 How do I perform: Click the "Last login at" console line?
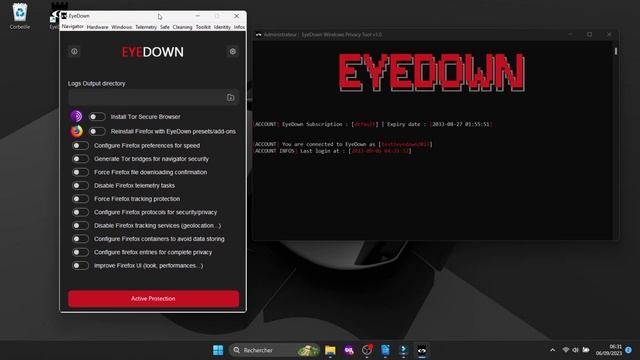click(333, 151)
